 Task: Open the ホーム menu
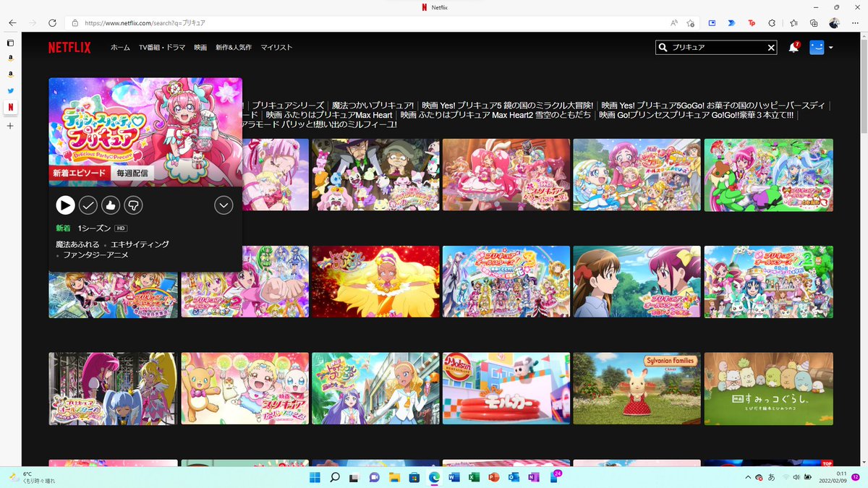click(120, 48)
